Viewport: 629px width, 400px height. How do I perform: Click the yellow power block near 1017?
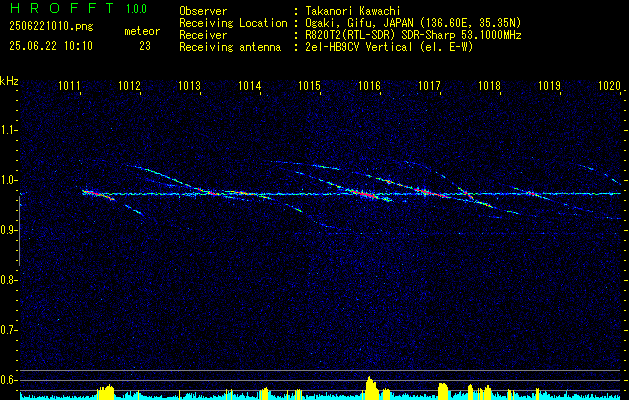pyautogui.click(x=442, y=391)
